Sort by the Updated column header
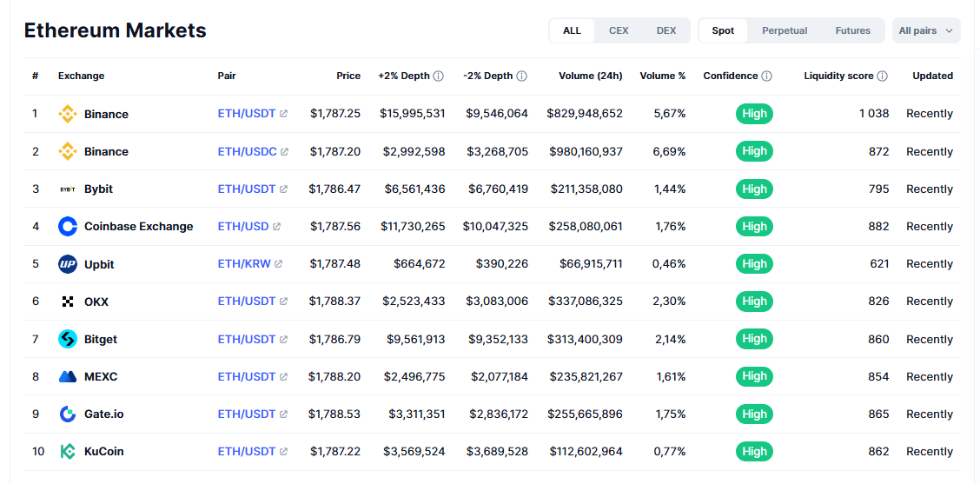The image size is (980, 484). coord(932,76)
